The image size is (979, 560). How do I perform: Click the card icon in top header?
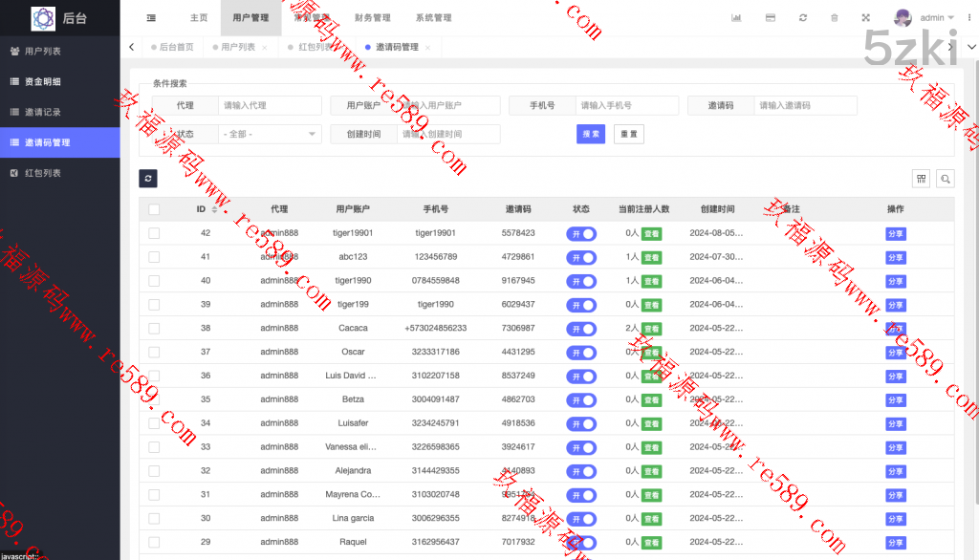point(771,18)
